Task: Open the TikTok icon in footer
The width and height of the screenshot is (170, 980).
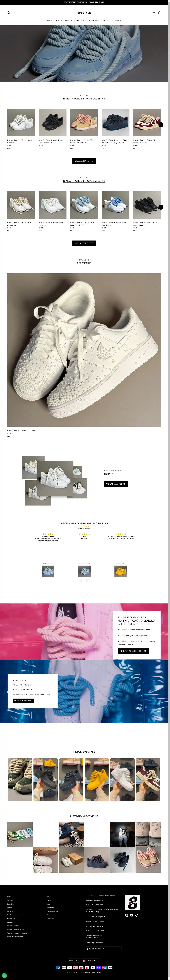Action: point(137,915)
